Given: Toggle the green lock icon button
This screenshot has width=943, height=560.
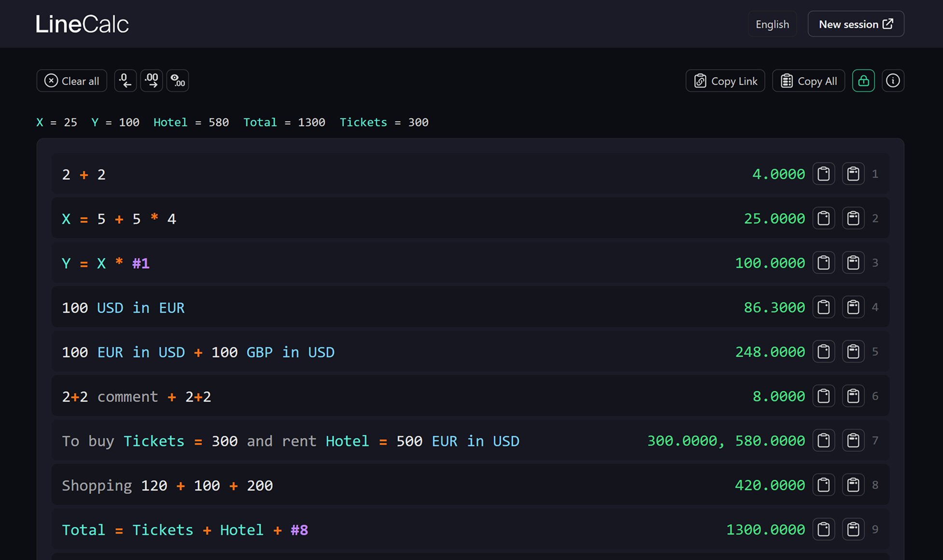Looking at the screenshot, I should pyautogui.click(x=863, y=81).
